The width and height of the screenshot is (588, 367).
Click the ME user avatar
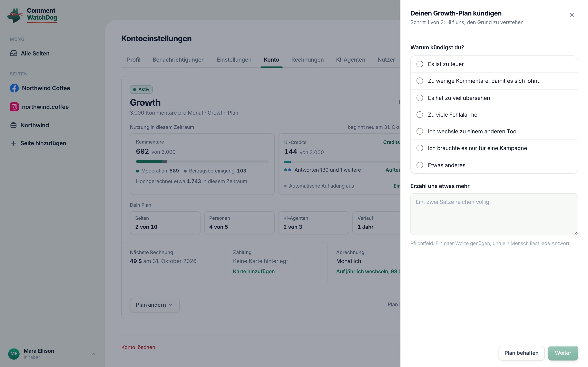click(14, 354)
